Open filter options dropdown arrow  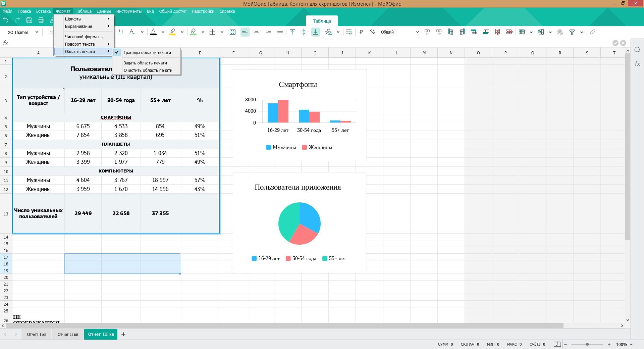[581, 32]
